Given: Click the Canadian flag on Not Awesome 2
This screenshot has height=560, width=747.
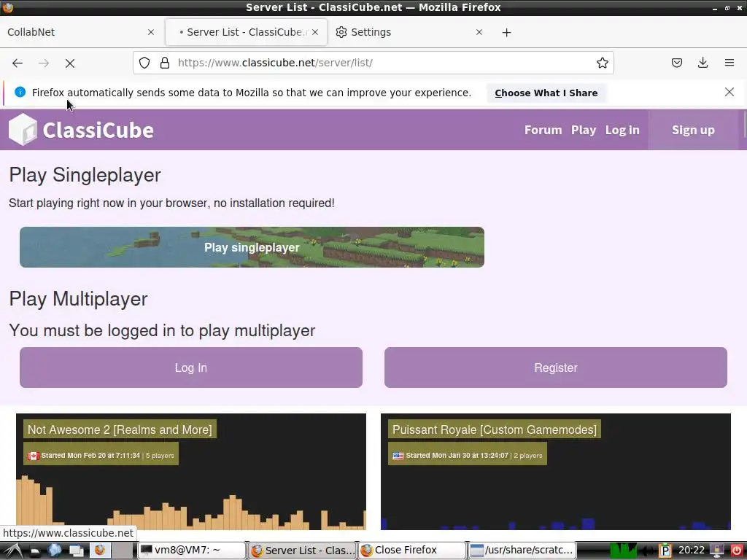Looking at the screenshot, I should tap(34, 456).
